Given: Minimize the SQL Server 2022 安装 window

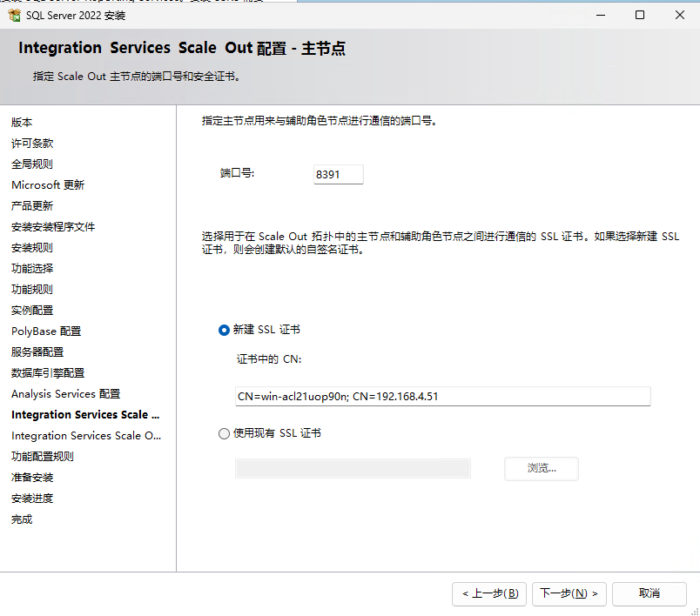Looking at the screenshot, I should coord(601,15).
